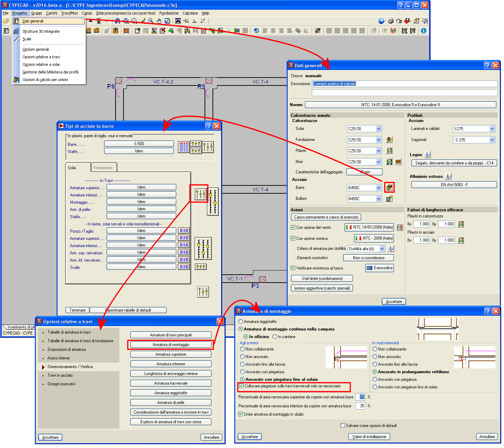Click help question icon in Dati generali titlebar
The image size is (504, 448).
coord(487,65)
